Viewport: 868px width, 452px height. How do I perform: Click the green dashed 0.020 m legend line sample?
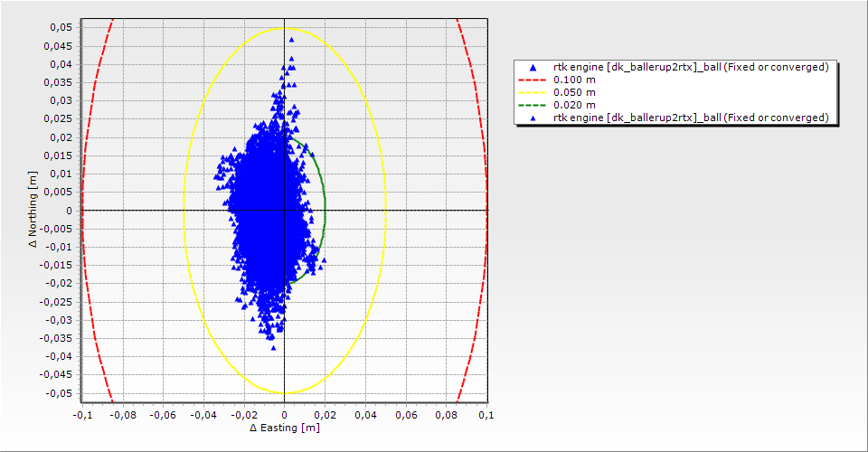click(x=533, y=105)
